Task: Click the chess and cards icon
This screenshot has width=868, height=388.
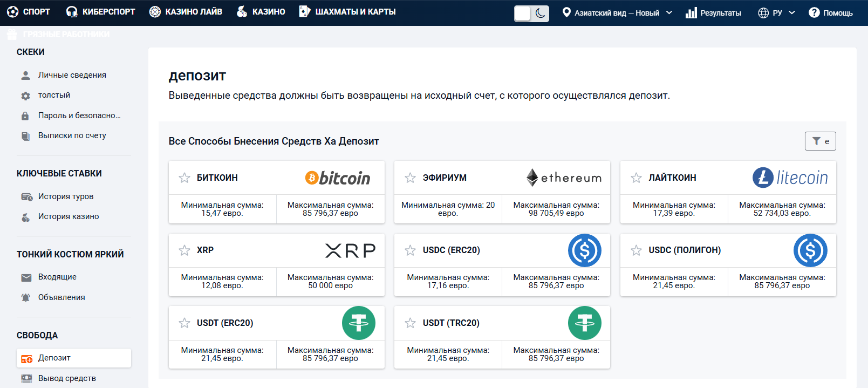Action: point(305,11)
